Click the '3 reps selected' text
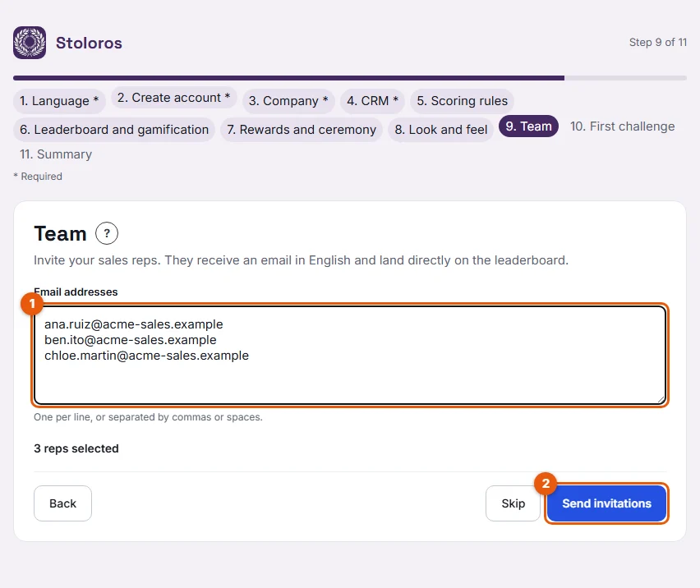Image resolution: width=700 pixels, height=588 pixels. (76, 448)
